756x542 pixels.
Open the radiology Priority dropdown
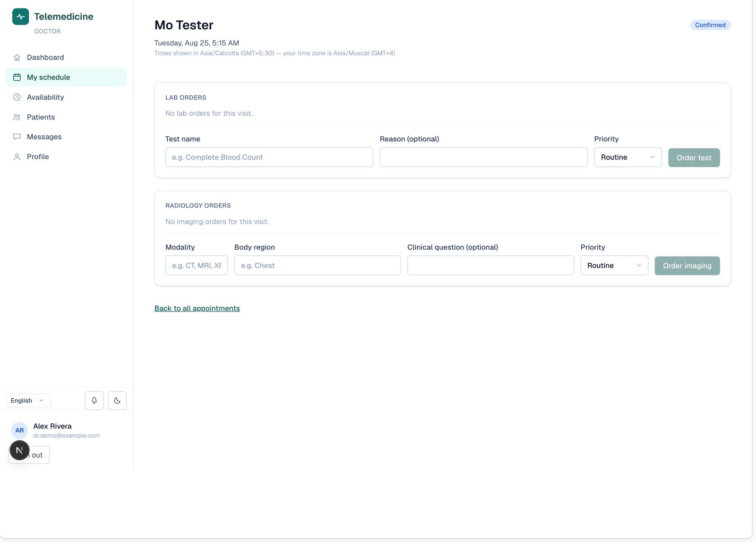coord(614,266)
